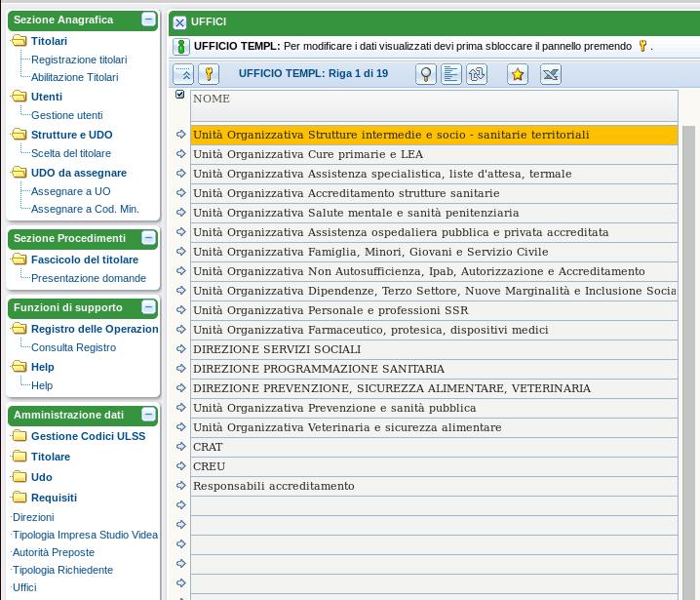Click the Excel export icon in toolbar
This screenshot has width=700, height=600.
[x=551, y=74]
